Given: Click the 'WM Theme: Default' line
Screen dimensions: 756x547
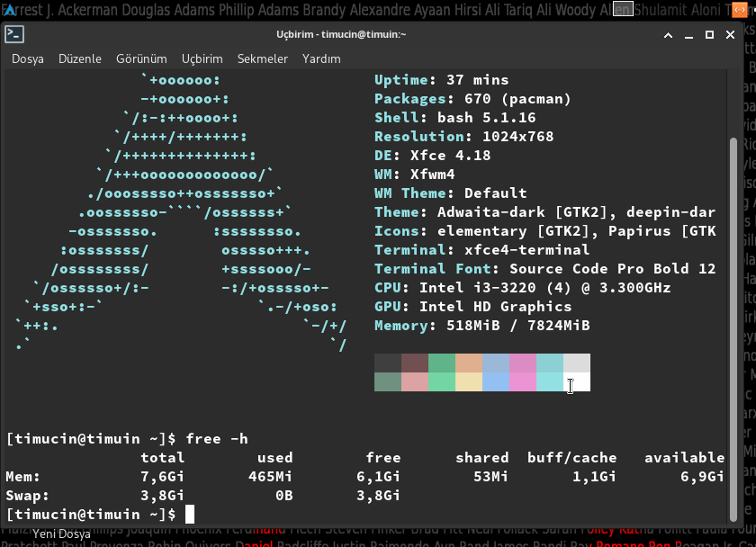Looking at the screenshot, I should pyautogui.click(x=450, y=193).
